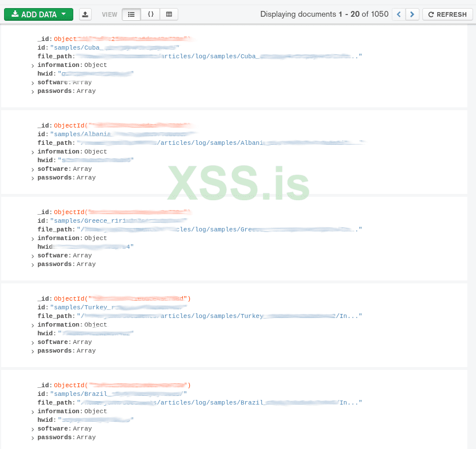Go to next page of documents
The height and width of the screenshot is (449, 476).
(413, 14)
